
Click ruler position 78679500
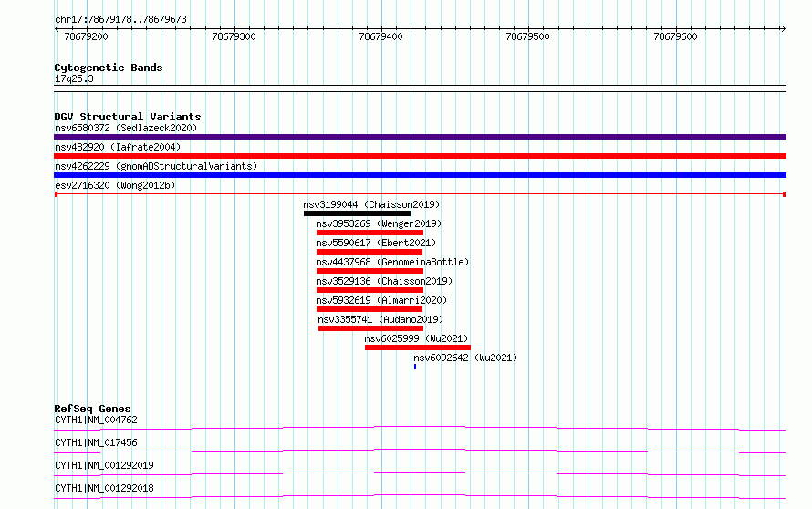tap(527, 36)
